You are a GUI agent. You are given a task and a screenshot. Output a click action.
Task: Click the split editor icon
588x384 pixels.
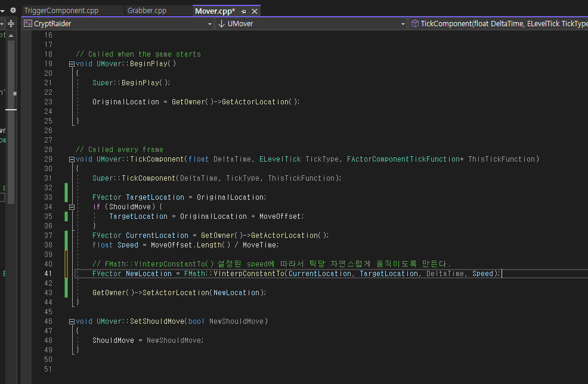[x=11, y=24]
